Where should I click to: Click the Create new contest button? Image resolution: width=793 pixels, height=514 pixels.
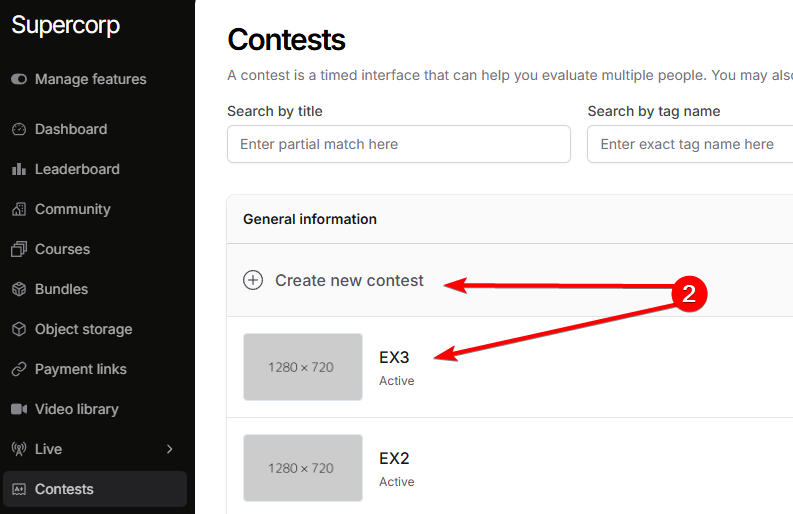(x=349, y=280)
